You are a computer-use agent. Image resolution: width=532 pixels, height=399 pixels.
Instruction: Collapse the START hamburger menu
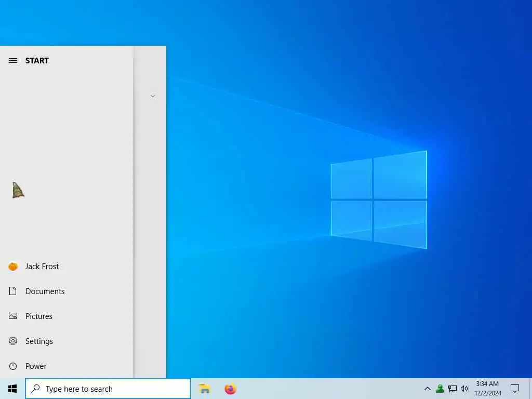(13, 61)
